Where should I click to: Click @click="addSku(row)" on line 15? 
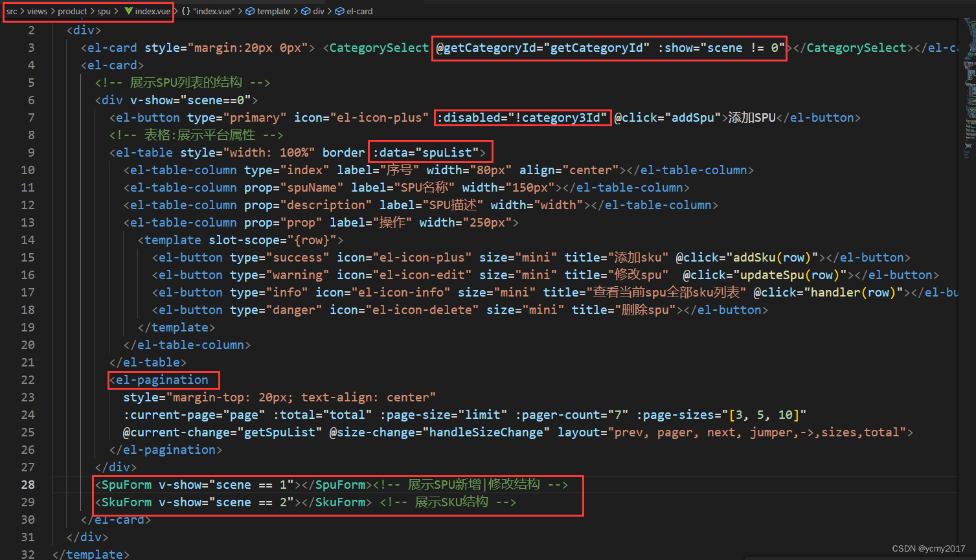[x=747, y=258]
